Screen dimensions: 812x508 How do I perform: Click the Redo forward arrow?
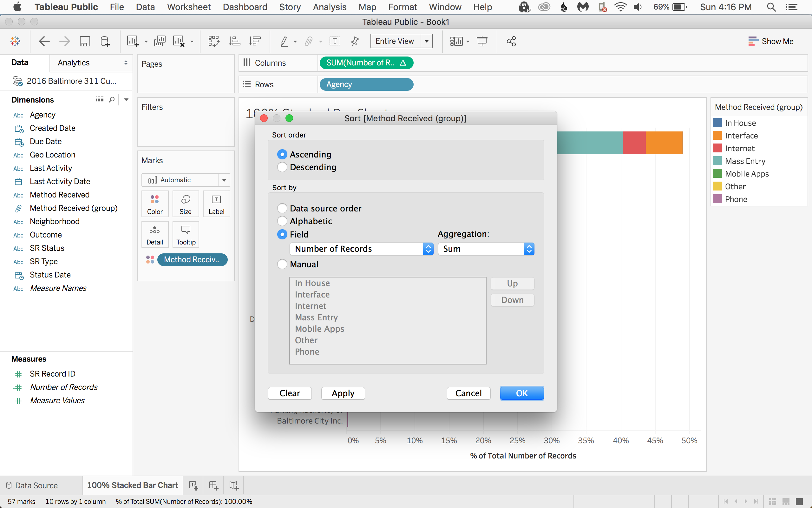(x=64, y=41)
